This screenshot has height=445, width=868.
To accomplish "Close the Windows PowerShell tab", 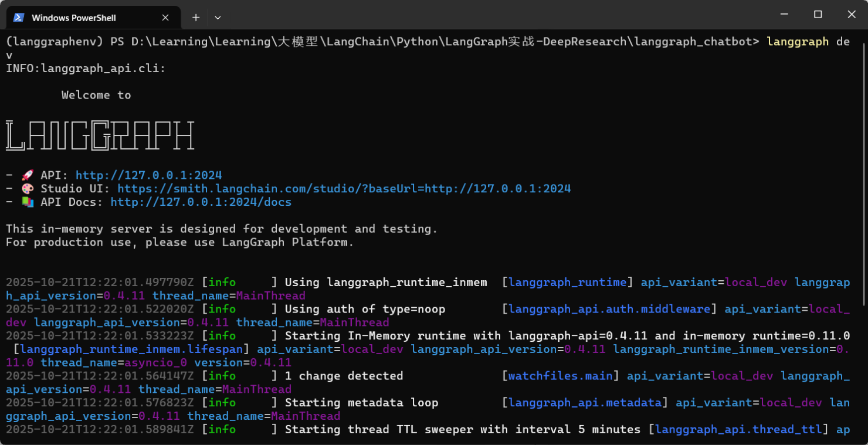I will [165, 17].
